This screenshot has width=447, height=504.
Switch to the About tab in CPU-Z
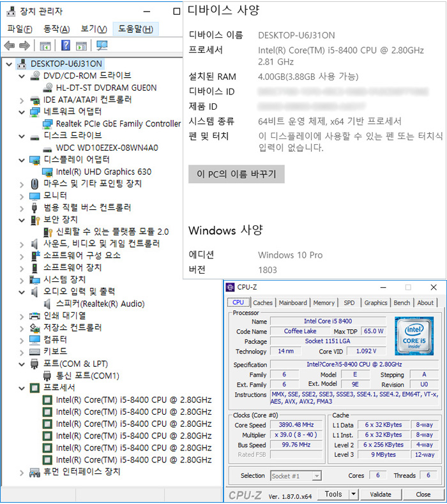pos(425,302)
